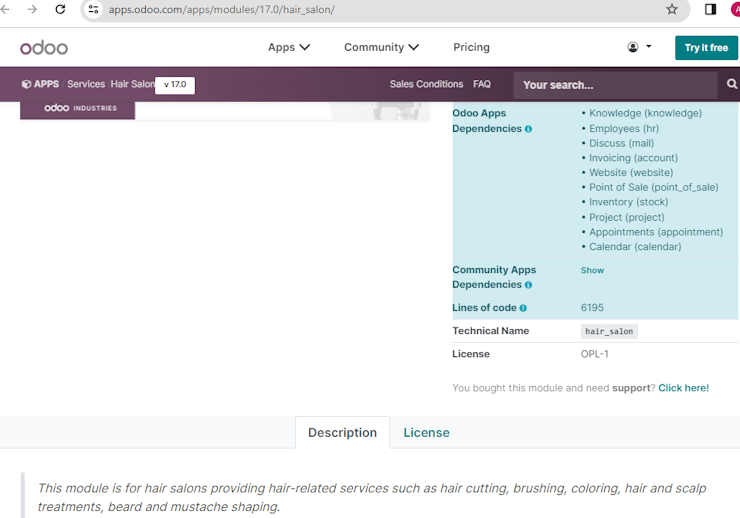Click info icon beside Odoo Apps Dependencies

[x=528, y=129]
